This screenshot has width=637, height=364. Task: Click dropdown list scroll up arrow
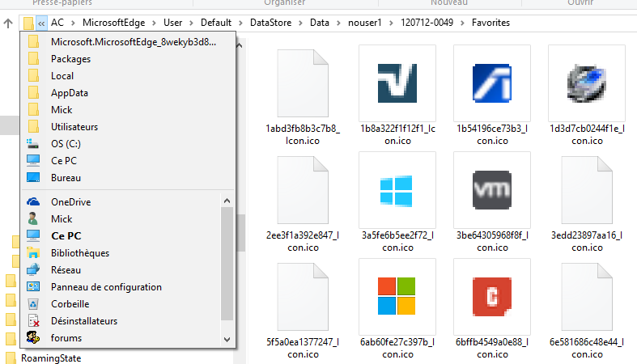(x=227, y=201)
